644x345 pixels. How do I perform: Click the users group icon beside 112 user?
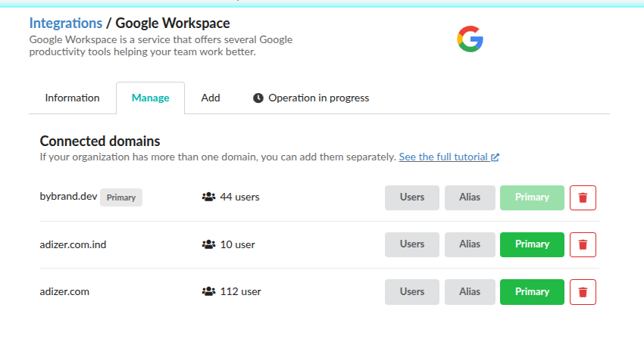click(x=208, y=292)
